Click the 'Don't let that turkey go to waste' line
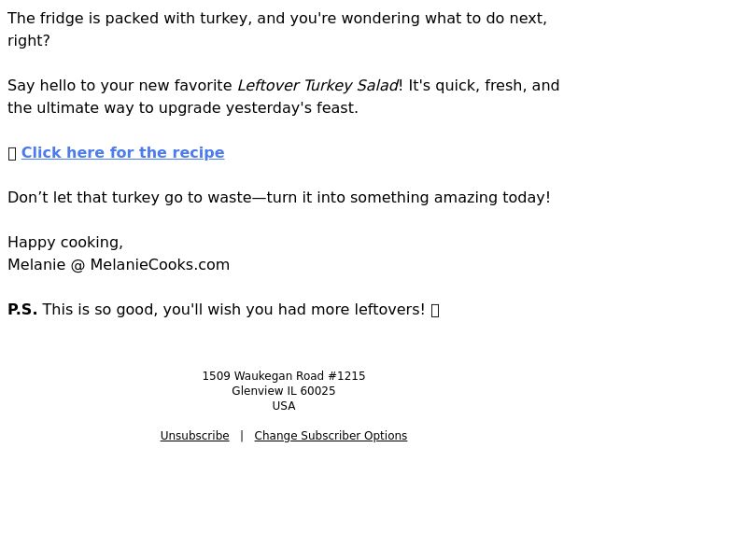The image size is (747, 560). [279, 198]
